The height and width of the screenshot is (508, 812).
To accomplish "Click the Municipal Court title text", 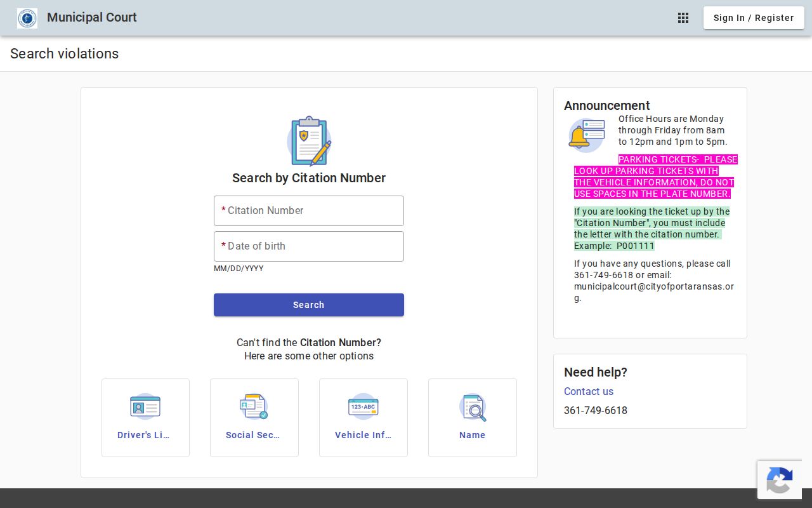I will pos(92,18).
